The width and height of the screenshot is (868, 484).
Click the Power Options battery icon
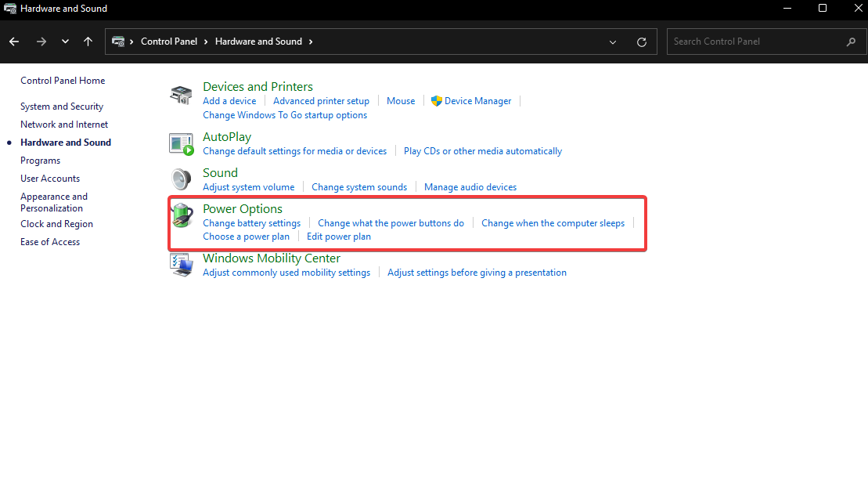coord(182,215)
